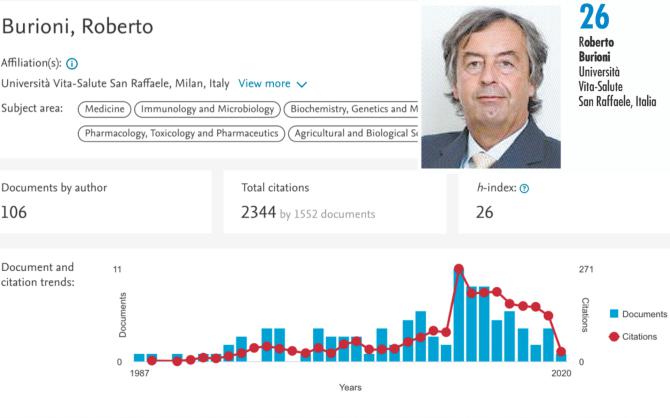The width and height of the screenshot is (670, 418).
Task: Select Pharmacology, Toxicology and Pharmaceutics tag
Action: pyautogui.click(x=181, y=133)
